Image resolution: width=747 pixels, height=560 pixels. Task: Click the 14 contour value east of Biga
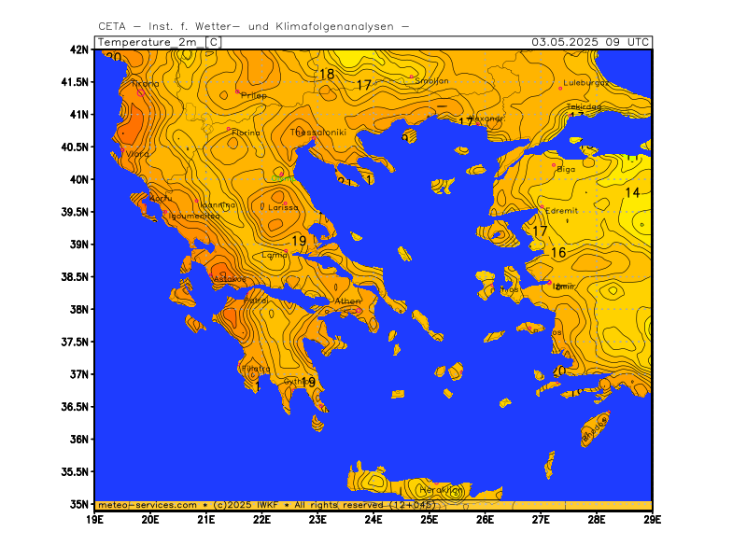tap(632, 193)
